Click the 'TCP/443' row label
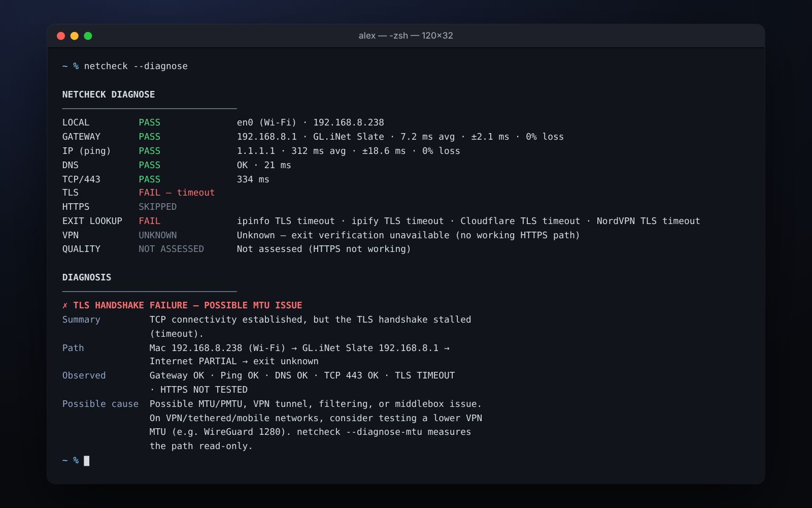The width and height of the screenshot is (812, 508). [x=81, y=179]
